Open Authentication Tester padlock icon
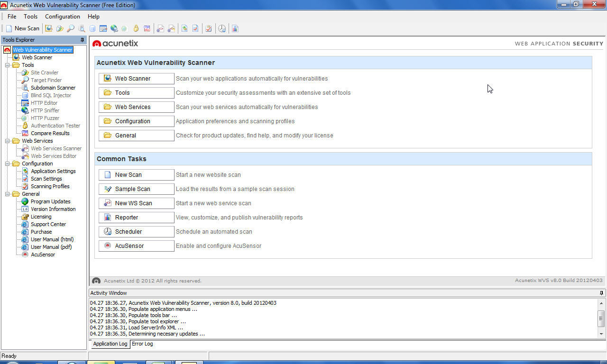 click(x=136, y=28)
